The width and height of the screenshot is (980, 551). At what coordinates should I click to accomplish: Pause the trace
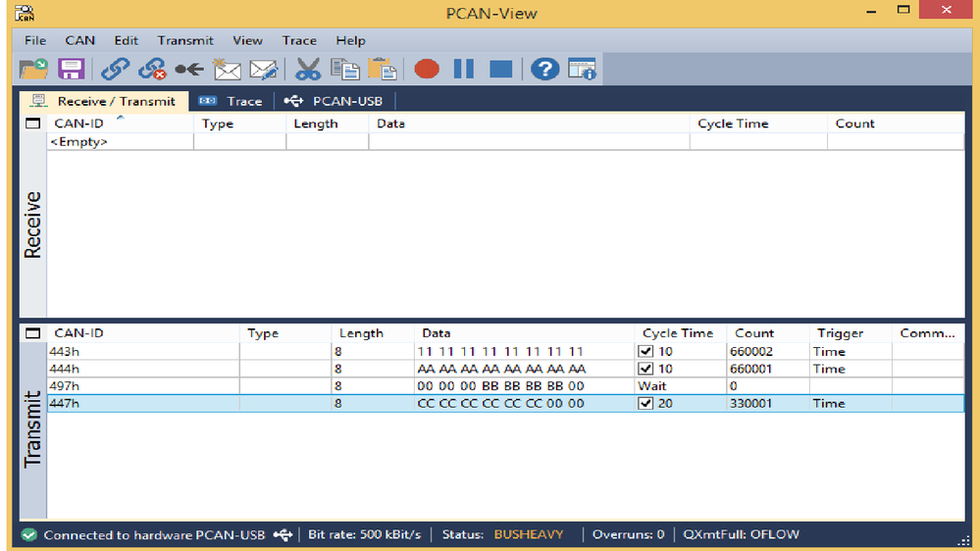[x=464, y=69]
